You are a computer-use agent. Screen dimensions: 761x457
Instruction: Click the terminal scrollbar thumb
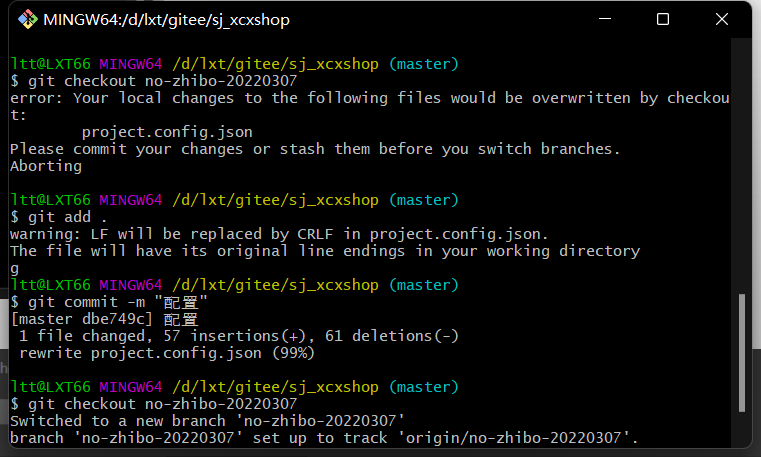742,353
